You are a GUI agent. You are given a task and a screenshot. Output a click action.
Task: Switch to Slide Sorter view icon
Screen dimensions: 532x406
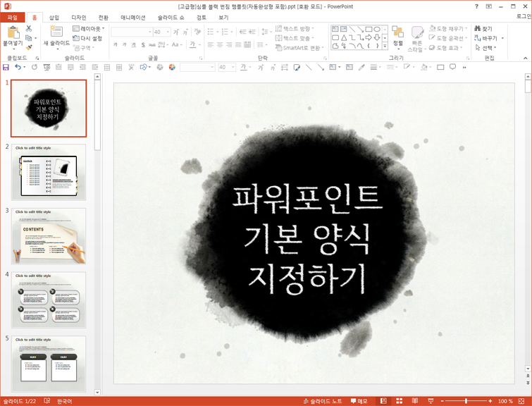pos(400,401)
